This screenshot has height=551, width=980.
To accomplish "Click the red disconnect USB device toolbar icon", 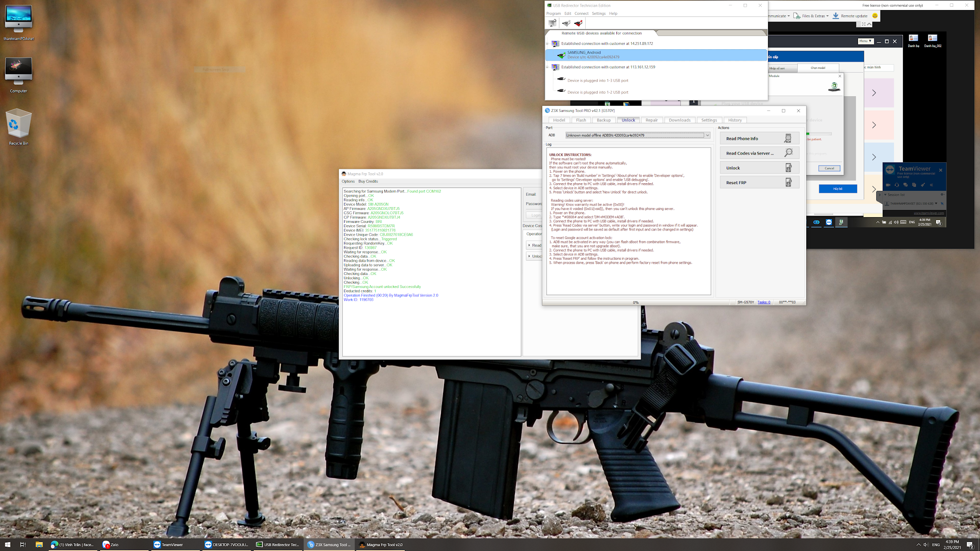I will point(579,23).
